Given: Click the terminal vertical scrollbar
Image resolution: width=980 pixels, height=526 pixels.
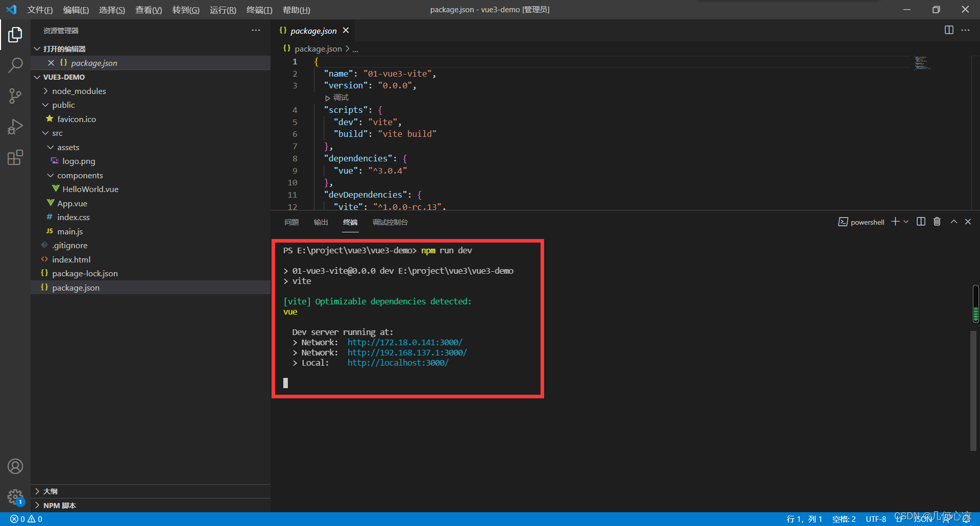Looking at the screenshot, I should pos(973,391).
